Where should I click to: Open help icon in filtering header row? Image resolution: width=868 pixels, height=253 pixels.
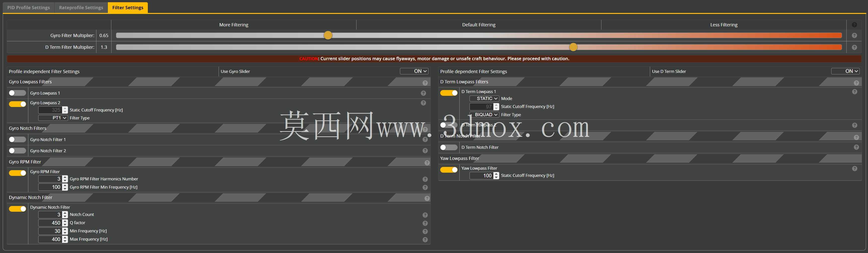pos(854,25)
